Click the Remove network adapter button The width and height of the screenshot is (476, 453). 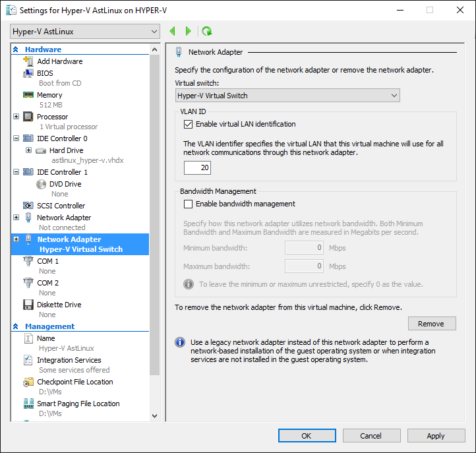(x=432, y=324)
